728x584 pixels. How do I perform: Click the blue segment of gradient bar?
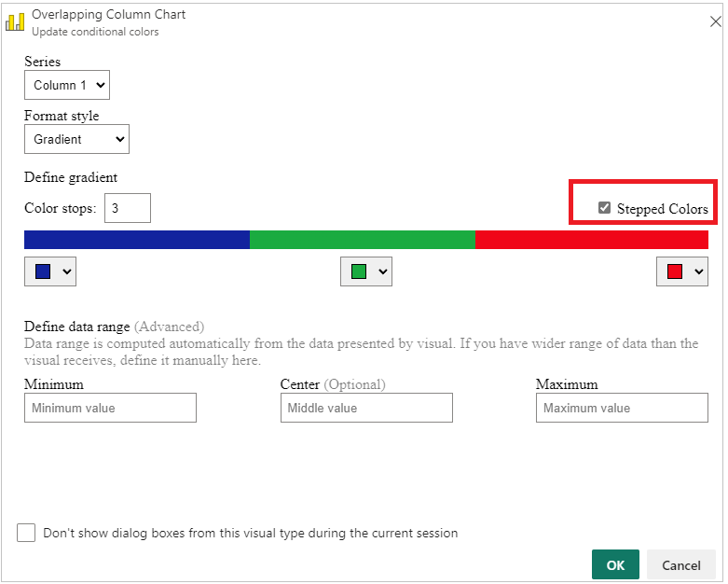137,240
